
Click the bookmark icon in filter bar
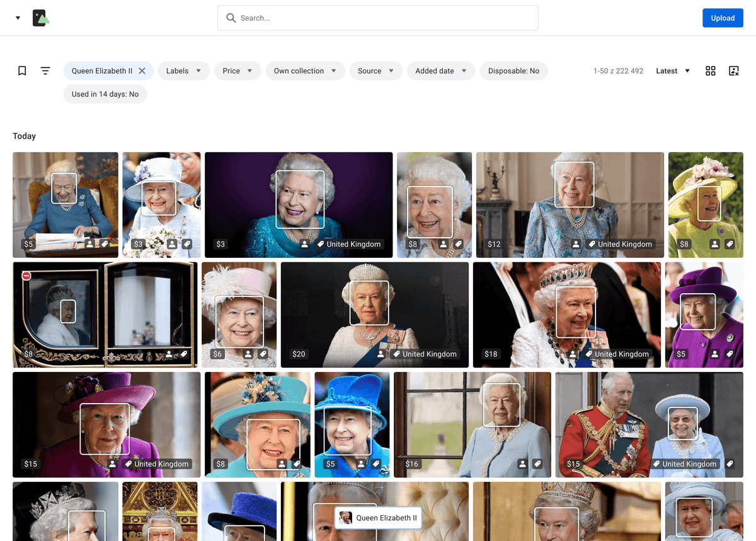click(22, 71)
